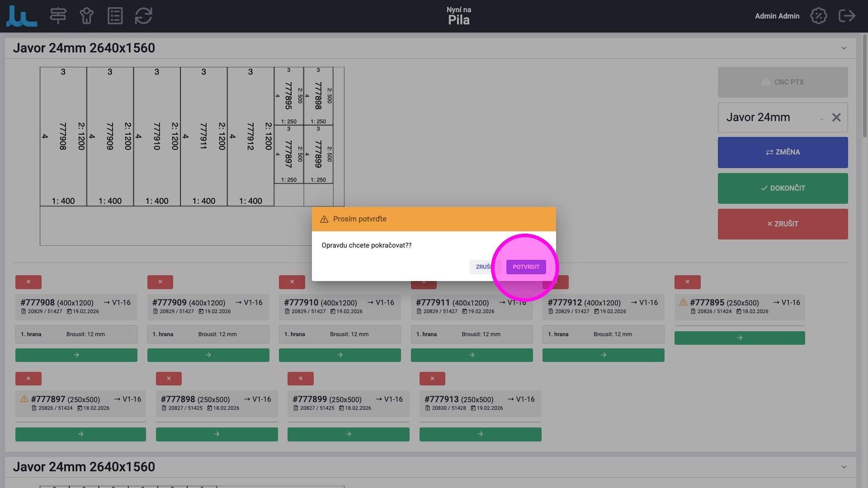868x488 pixels.
Task: Clear the Javor 24mm material selection
Action: pos(836,117)
